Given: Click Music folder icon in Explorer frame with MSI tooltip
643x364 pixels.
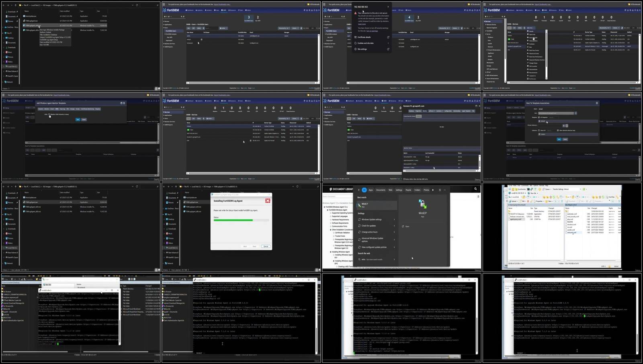Looking at the screenshot, I should pyautogui.click(x=7, y=52).
